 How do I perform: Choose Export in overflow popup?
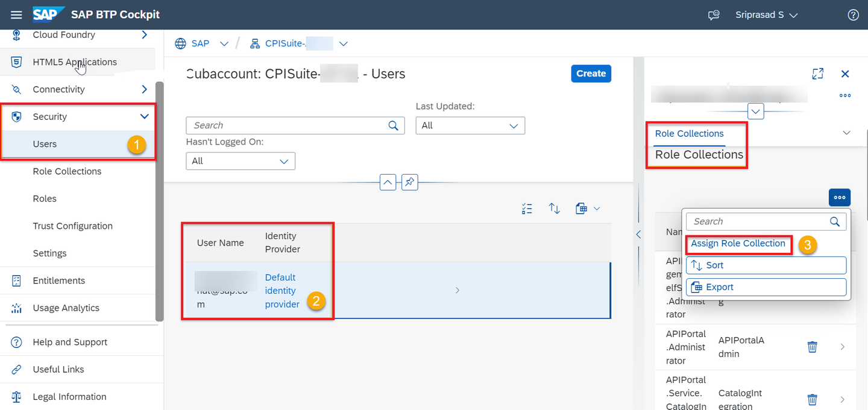(x=766, y=287)
